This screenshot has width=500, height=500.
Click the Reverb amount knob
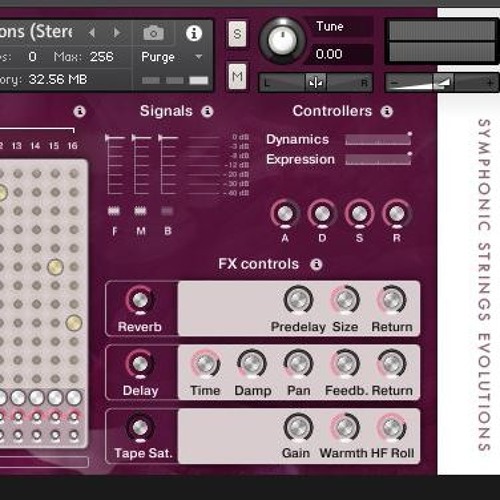(x=140, y=300)
